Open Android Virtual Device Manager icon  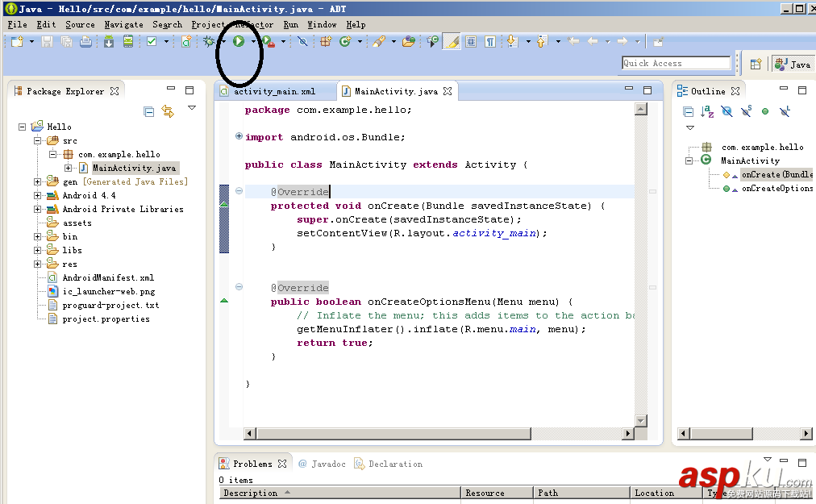point(128,42)
